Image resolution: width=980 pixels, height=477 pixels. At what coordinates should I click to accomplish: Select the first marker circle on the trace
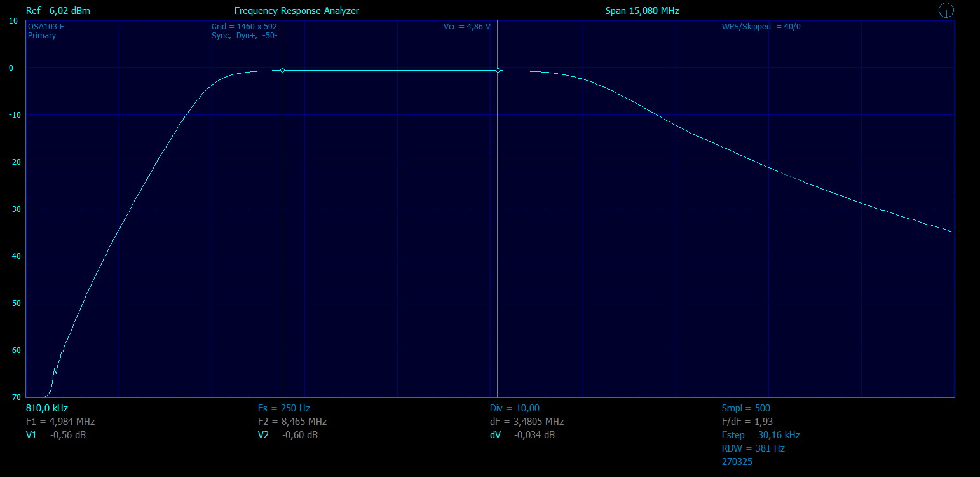pyautogui.click(x=283, y=70)
